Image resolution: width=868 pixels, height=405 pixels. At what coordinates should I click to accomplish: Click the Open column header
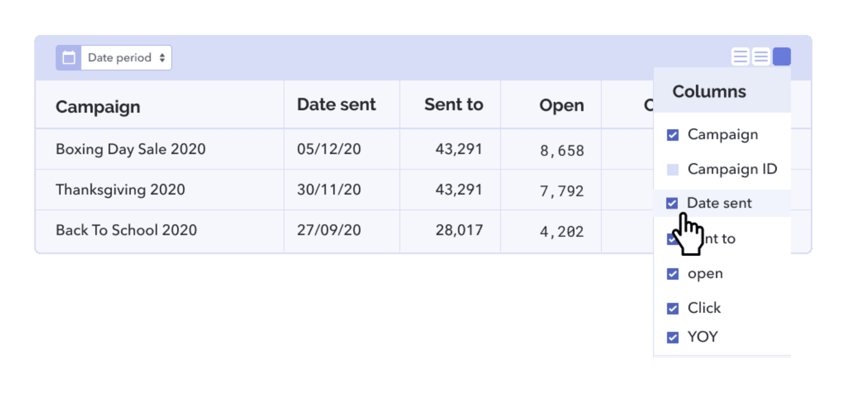pyautogui.click(x=561, y=106)
